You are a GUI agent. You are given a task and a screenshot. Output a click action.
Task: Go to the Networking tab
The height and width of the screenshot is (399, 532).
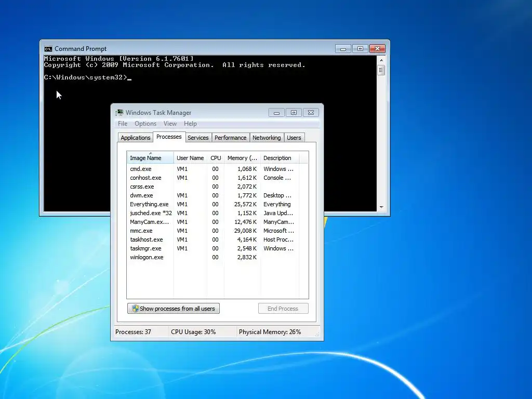tap(267, 138)
